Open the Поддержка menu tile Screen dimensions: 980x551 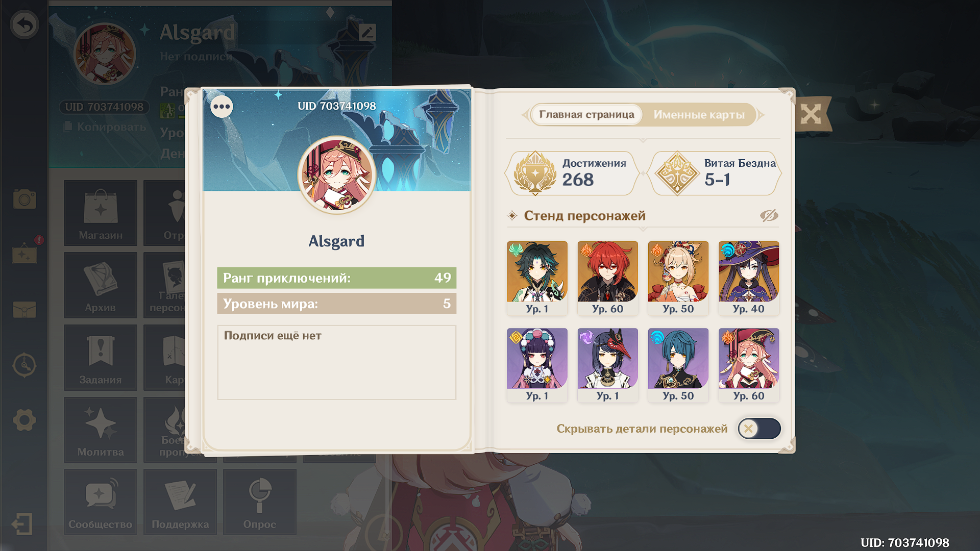click(180, 502)
